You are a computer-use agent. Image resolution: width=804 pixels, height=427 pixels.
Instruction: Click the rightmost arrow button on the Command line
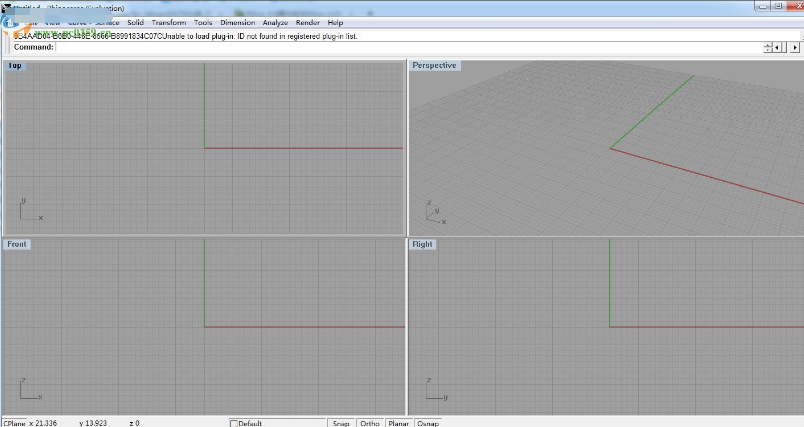tap(796, 47)
